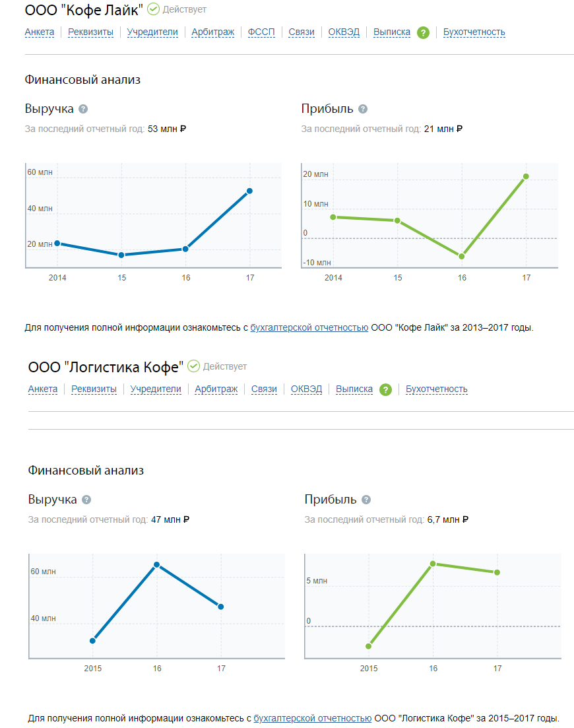Click 2015 profit point on Логистика Кофе chart

tap(369, 646)
